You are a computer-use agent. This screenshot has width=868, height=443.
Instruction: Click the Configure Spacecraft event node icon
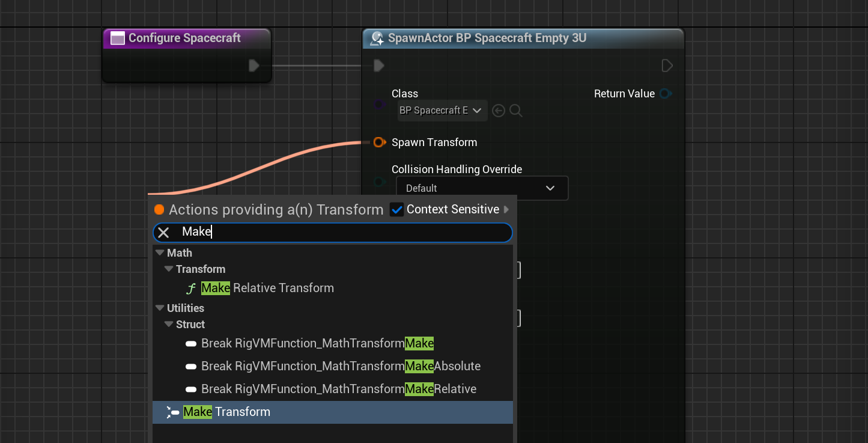118,38
